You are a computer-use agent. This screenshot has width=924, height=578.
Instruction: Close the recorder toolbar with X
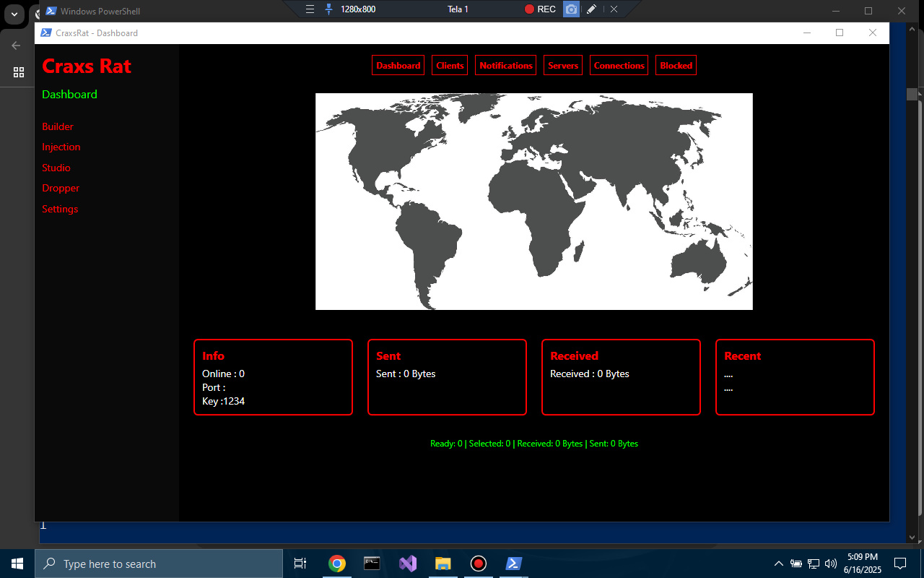click(x=614, y=9)
